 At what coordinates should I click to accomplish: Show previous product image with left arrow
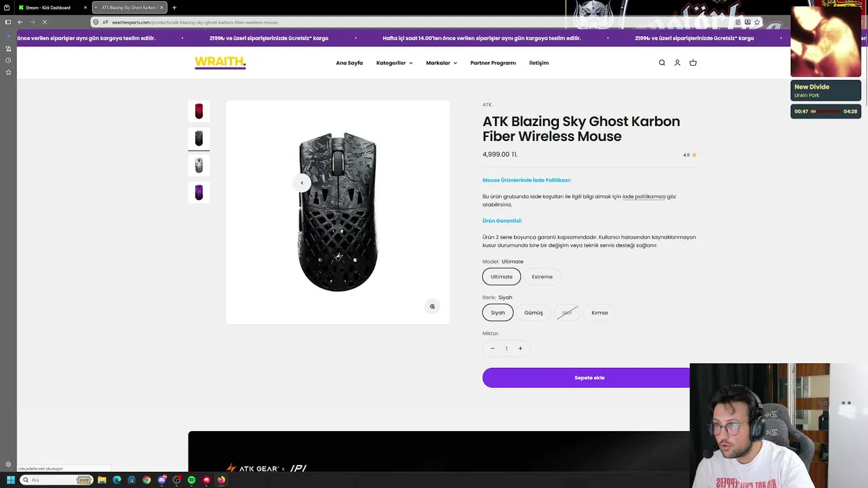[x=302, y=183]
